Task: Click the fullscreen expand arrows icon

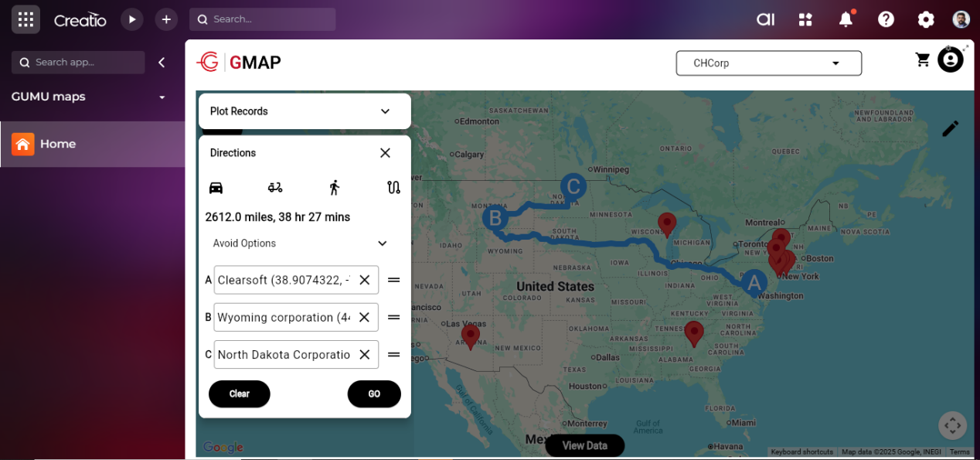Action: pos(966,48)
